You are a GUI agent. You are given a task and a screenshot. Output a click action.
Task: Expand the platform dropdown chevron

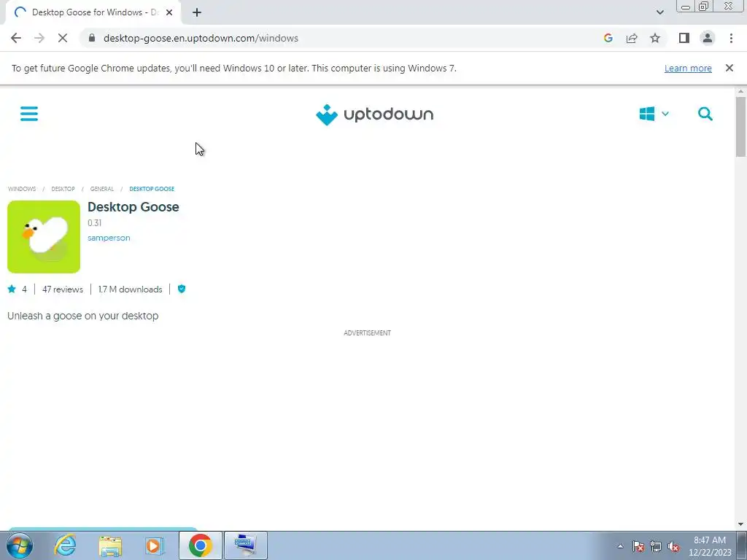click(x=665, y=114)
